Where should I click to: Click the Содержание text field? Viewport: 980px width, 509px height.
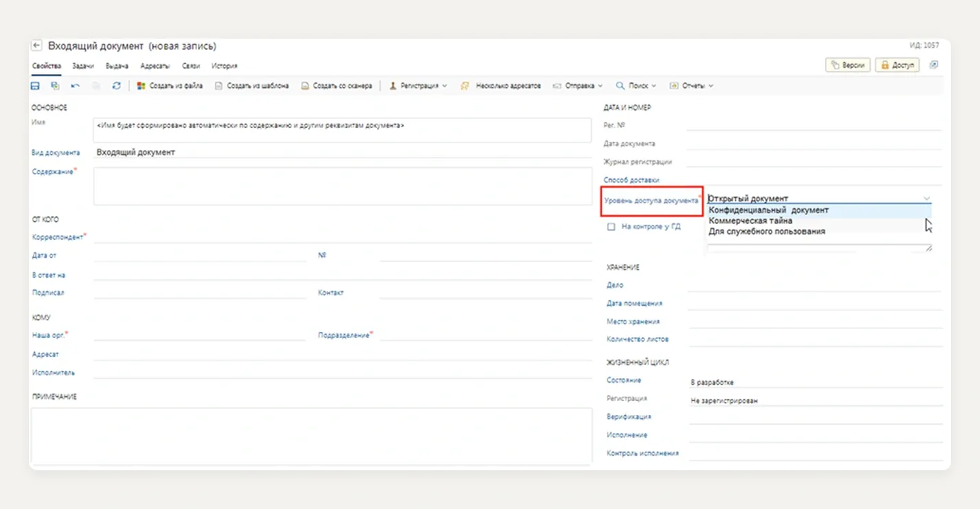point(343,186)
